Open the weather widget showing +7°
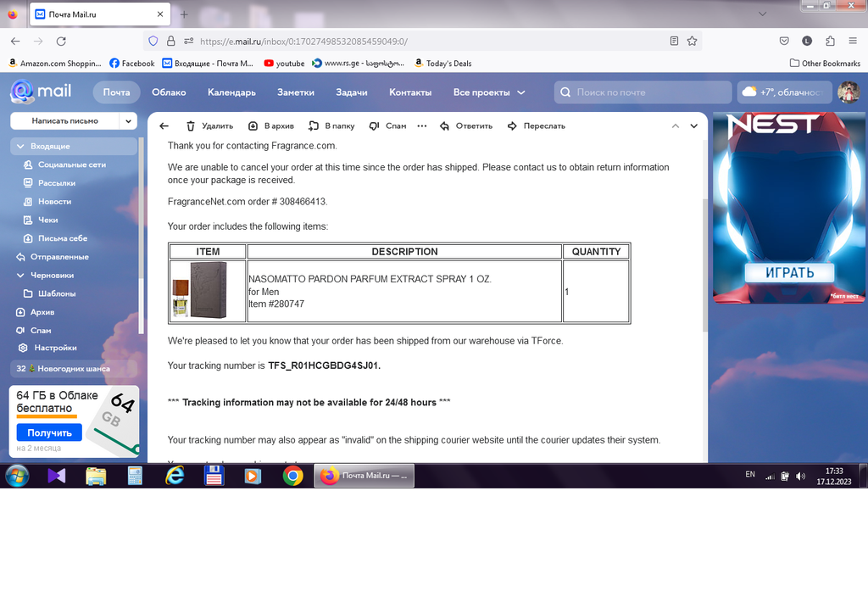The height and width of the screenshot is (608, 868). tap(784, 92)
